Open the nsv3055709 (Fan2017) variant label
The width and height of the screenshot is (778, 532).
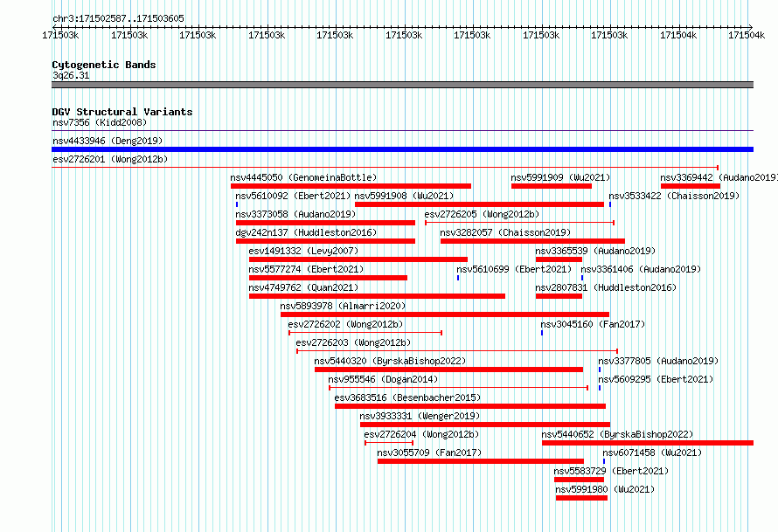(x=429, y=453)
